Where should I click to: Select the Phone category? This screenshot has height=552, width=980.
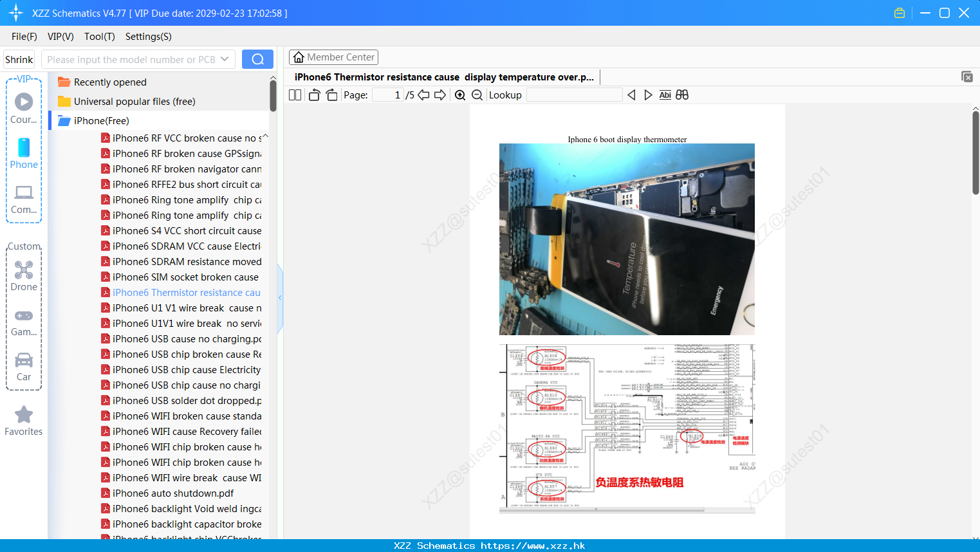pyautogui.click(x=24, y=154)
